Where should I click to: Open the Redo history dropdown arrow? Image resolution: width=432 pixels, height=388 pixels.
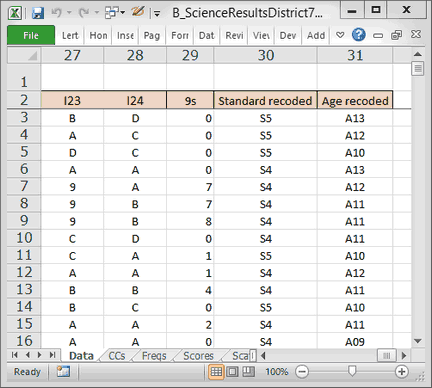click(97, 13)
